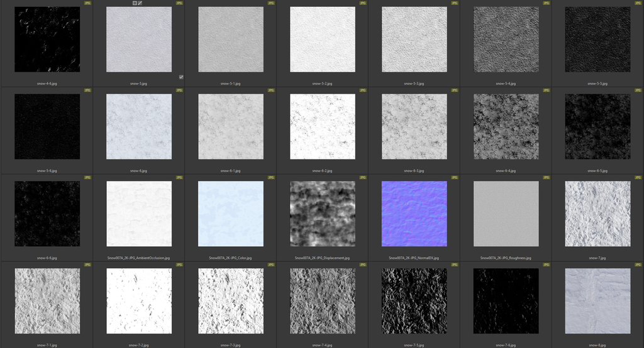Select the Snow007A Displacement map thumbnail
This screenshot has width=644, height=348.
pyautogui.click(x=323, y=214)
